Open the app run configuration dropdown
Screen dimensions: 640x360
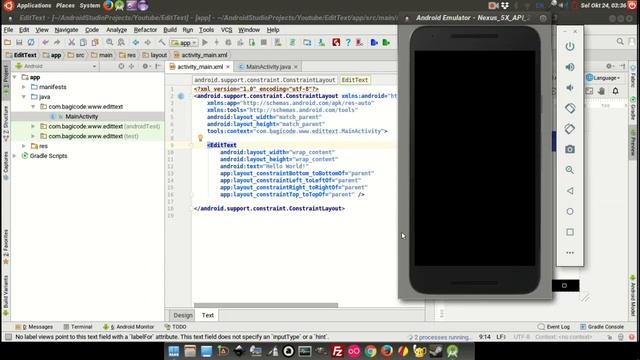click(x=184, y=42)
